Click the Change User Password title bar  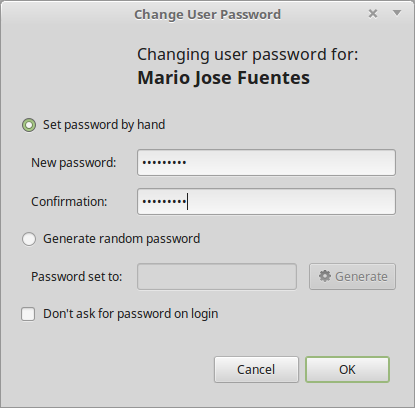207,14
